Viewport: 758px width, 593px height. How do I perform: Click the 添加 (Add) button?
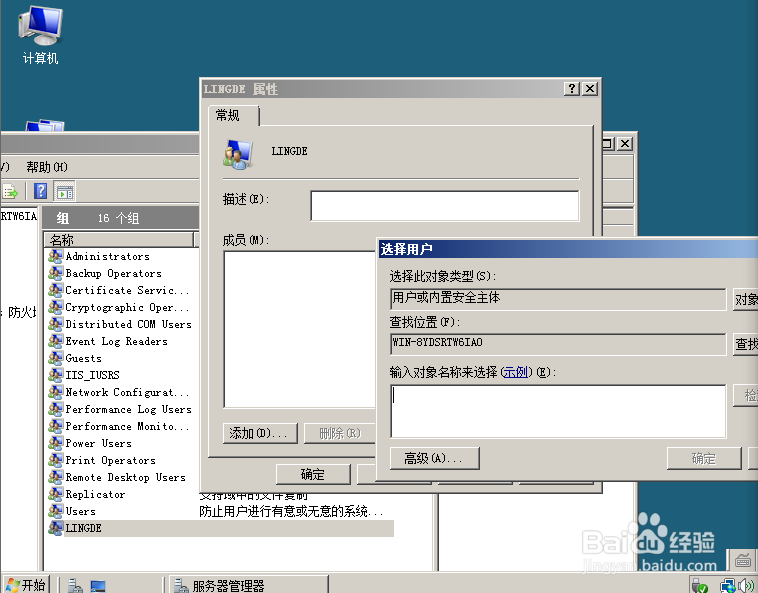tap(260, 434)
